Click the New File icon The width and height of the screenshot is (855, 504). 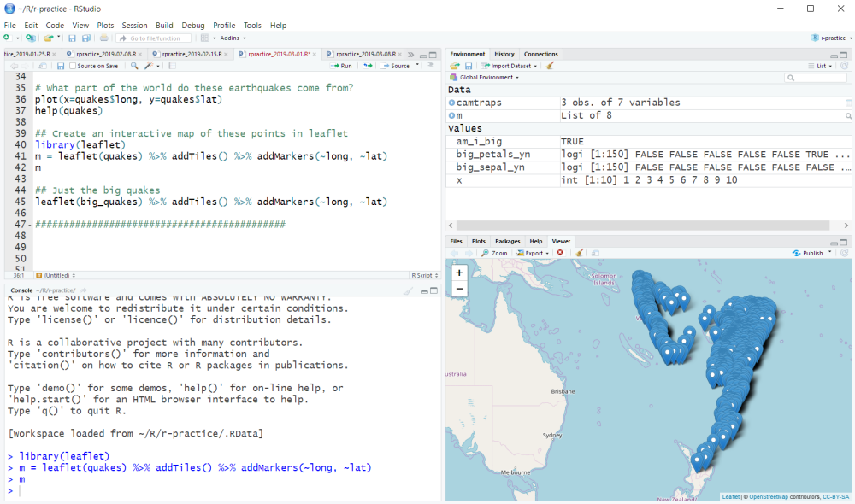coord(7,38)
